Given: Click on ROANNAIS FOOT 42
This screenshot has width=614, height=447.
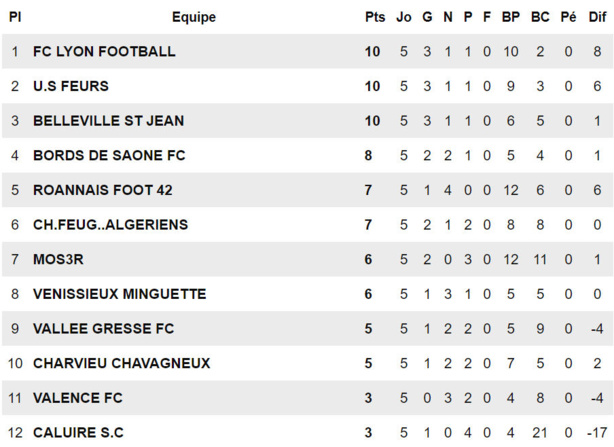Looking at the screenshot, I should (x=103, y=190).
